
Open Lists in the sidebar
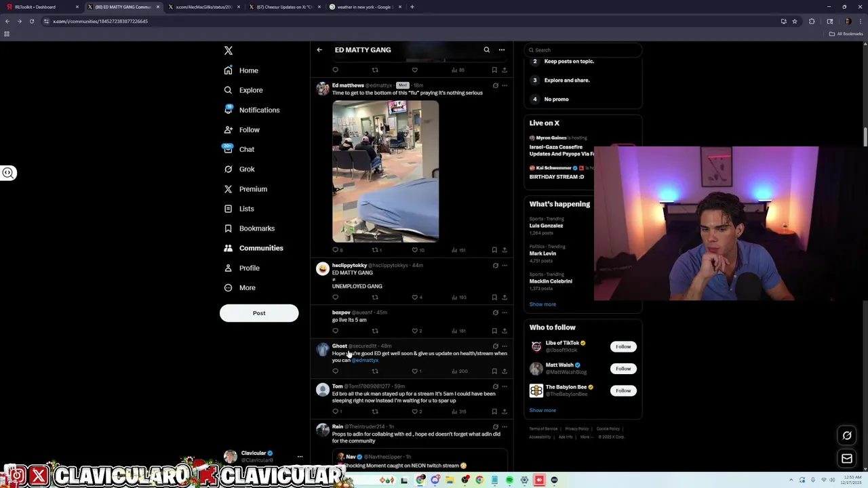239,209
